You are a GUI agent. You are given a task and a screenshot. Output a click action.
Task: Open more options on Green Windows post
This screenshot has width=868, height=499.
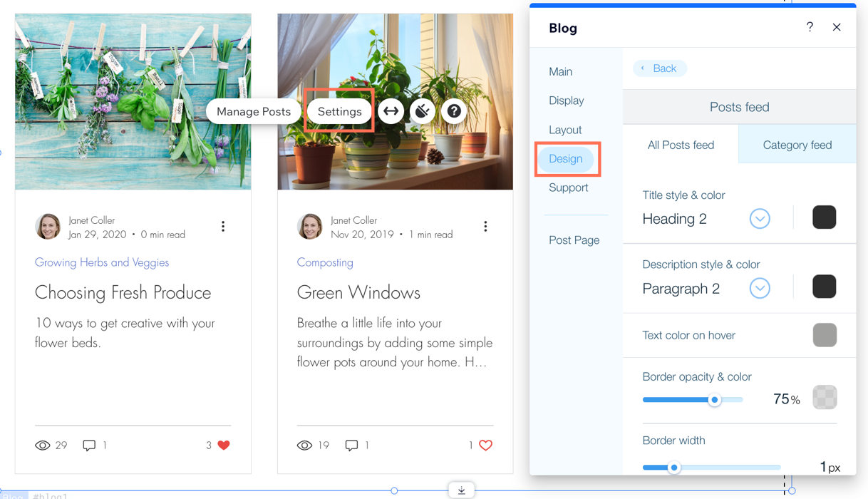(x=485, y=227)
